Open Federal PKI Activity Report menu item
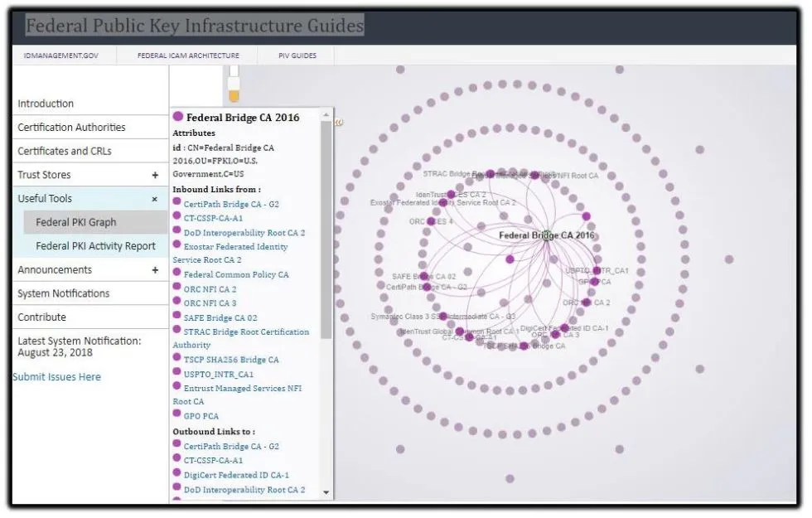 click(95, 246)
